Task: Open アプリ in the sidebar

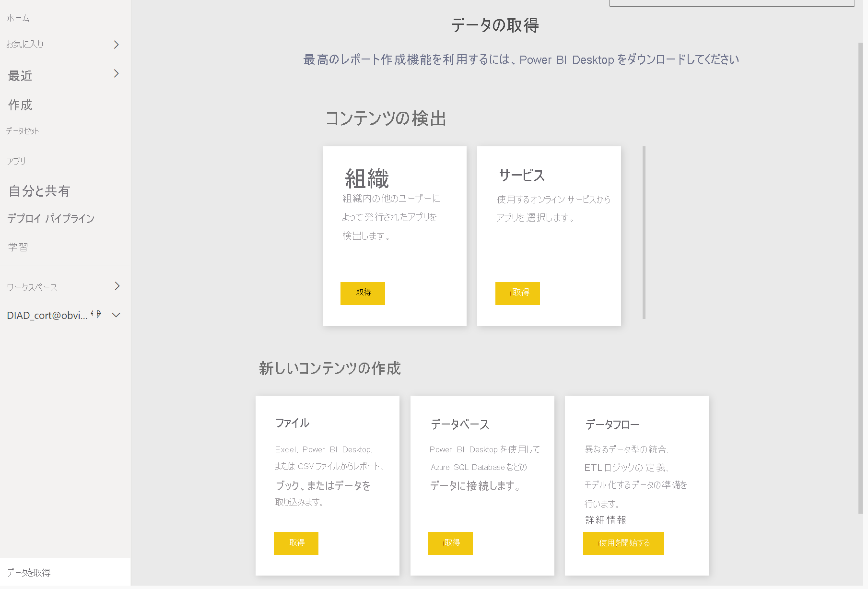Action: [x=16, y=161]
